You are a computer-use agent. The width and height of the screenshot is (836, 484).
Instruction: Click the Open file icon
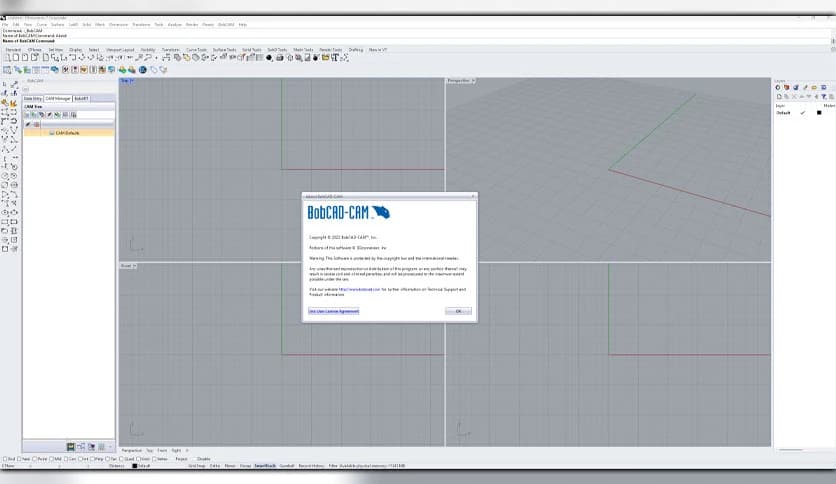coord(16,58)
